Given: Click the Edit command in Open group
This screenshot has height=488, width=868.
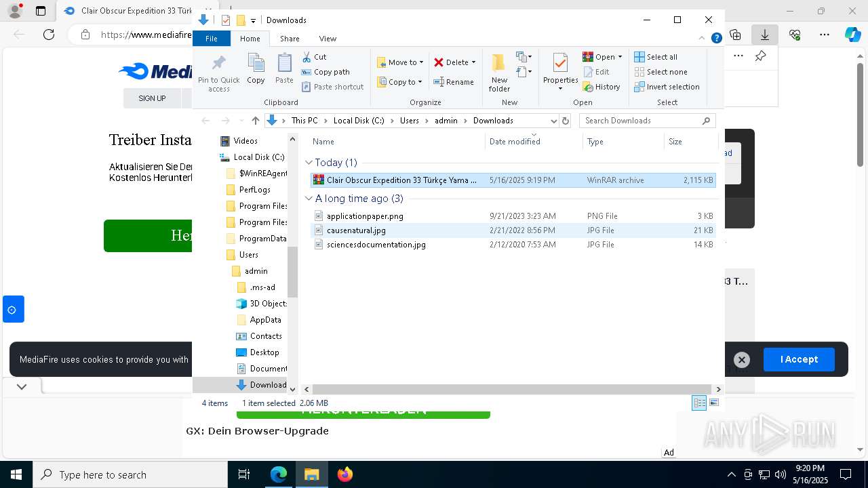Looking at the screenshot, I should tap(596, 72).
